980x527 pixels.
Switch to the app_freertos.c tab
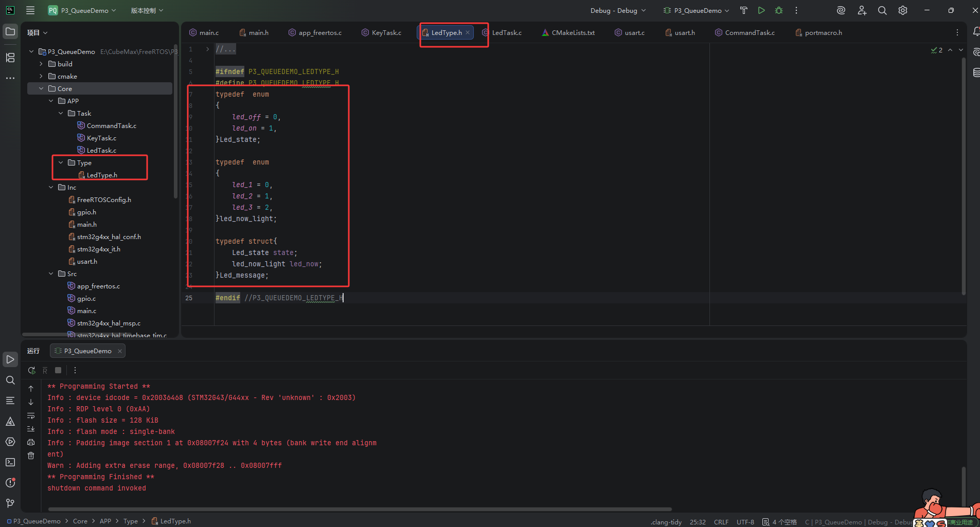pos(315,32)
